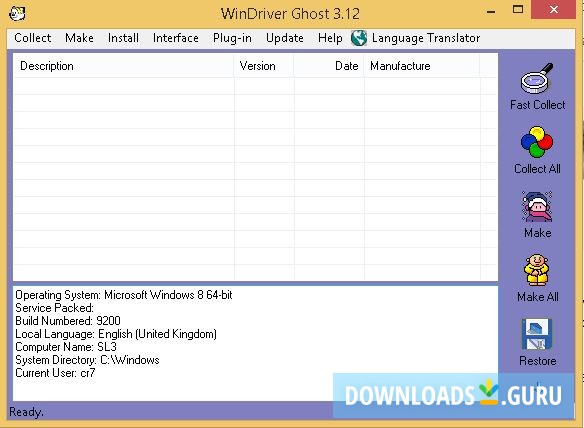The height and width of the screenshot is (428, 584).
Task: Close the WinDriver Ghost window
Action: (553, 10)
